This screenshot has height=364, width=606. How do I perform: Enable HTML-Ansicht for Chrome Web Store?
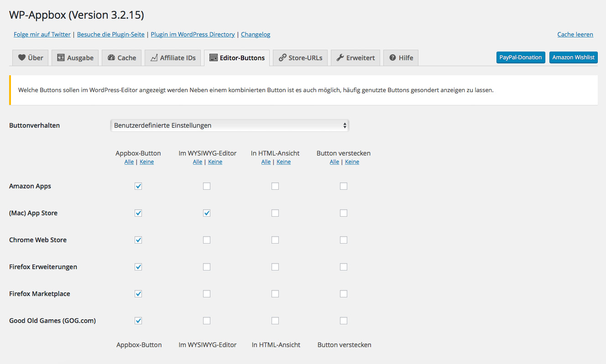coord(275,240)
